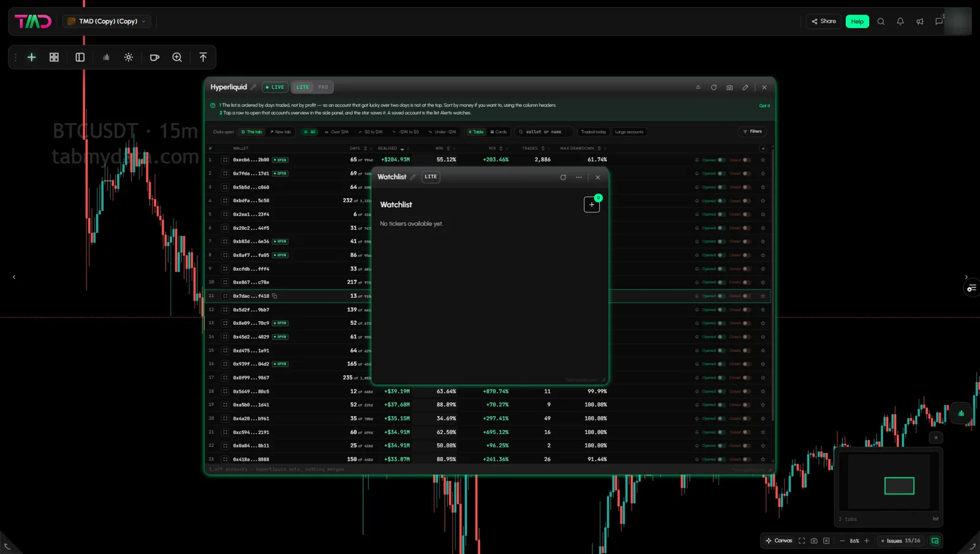Refresh the Hyperliquid panel
Image resolution: width=980 pixels, height=554 pixels.
[x=714, y=87]
